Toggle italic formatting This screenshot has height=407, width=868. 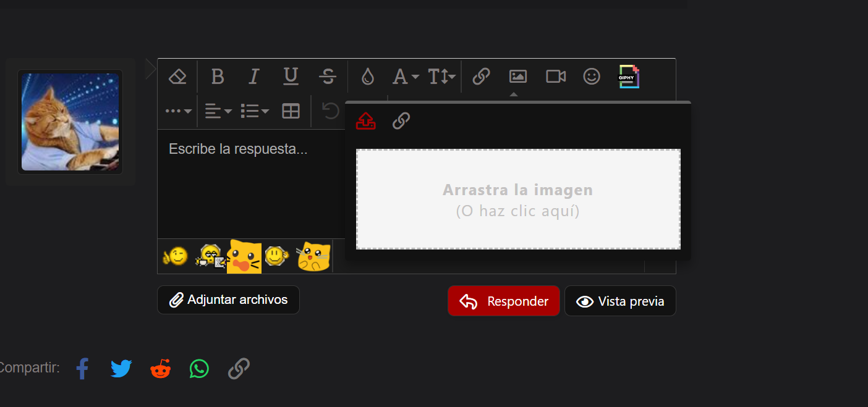[253, 77]
